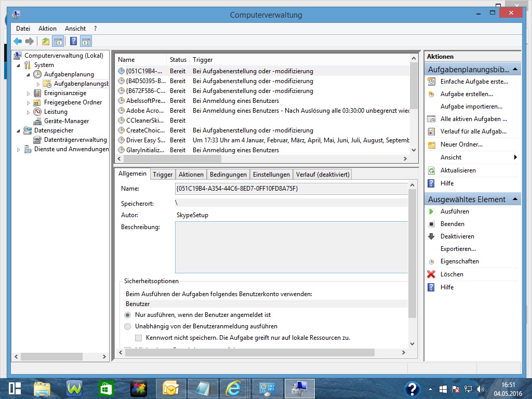This screenshot has width=532, height=399.
Task: Click the help icon in the toolbar
Action: point(74,42)
